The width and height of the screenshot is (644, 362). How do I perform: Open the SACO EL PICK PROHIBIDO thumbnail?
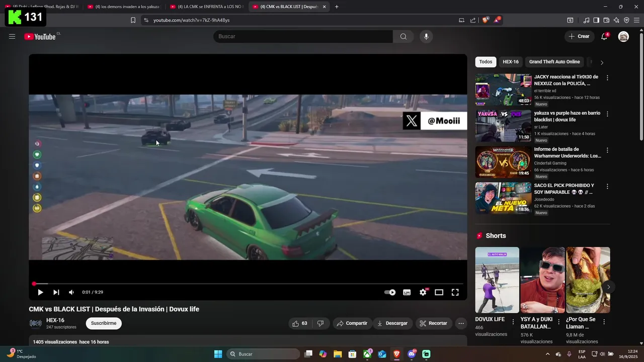(503, 198)
